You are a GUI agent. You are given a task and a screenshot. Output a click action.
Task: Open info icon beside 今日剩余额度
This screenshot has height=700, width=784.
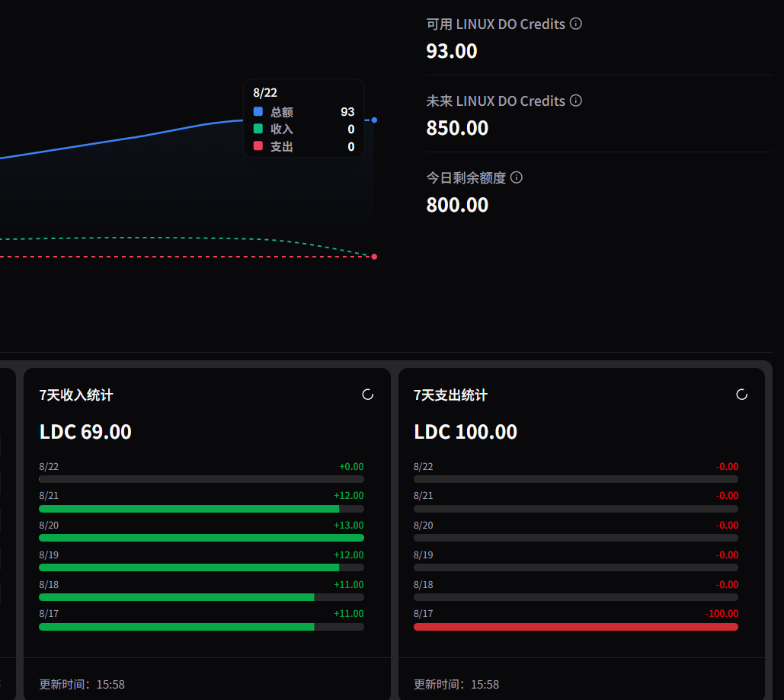pyautogui.click(x=517, y=177)
